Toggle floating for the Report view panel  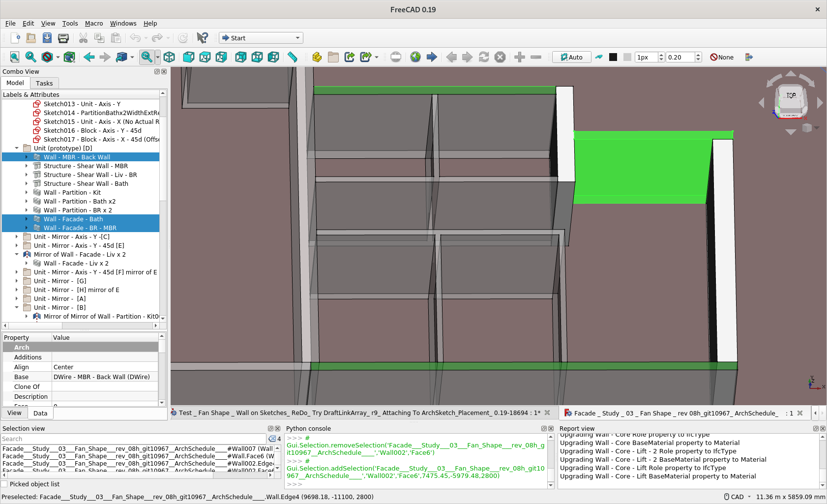click(816, 428)
